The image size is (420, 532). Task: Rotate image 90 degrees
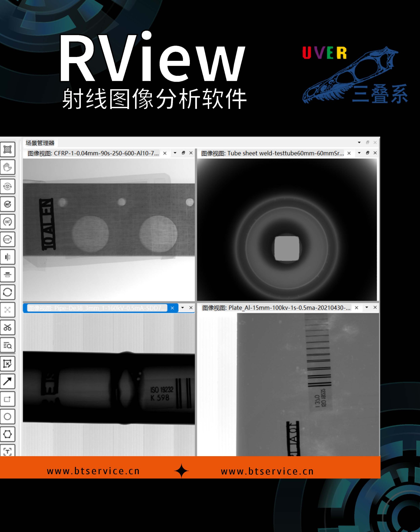click(x=7, y=204)
